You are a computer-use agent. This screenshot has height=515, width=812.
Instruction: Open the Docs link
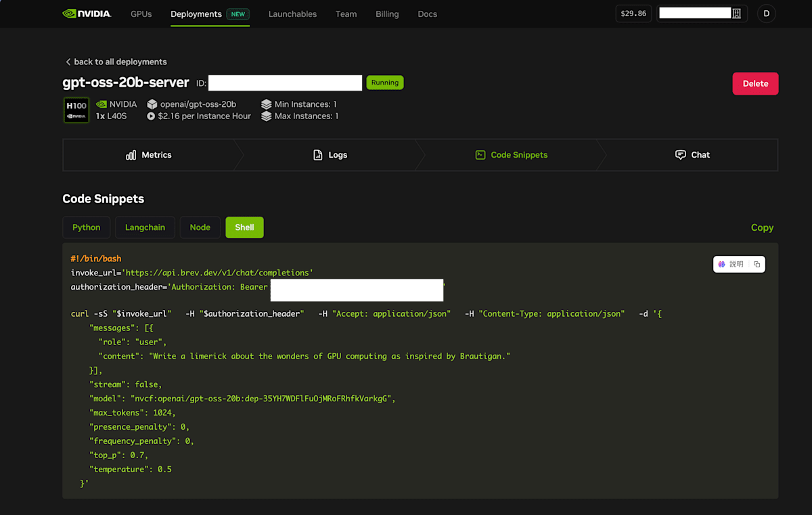[x=427, y=14]
